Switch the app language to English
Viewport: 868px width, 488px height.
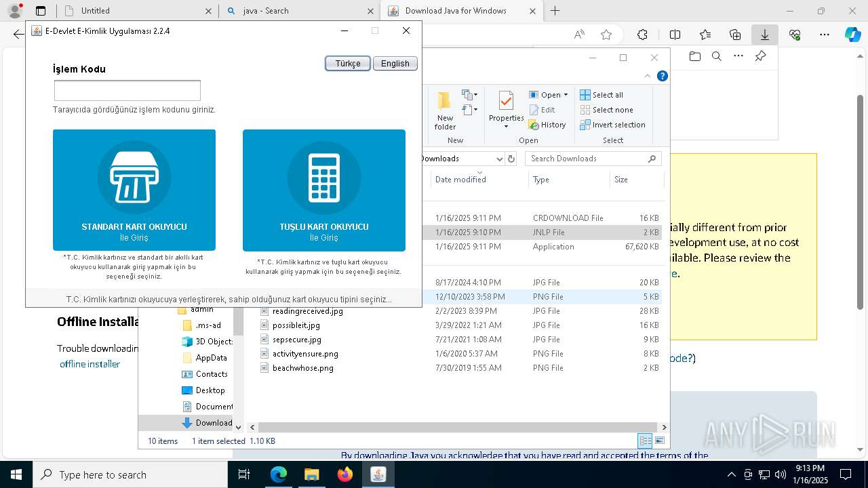pos(395,63)
